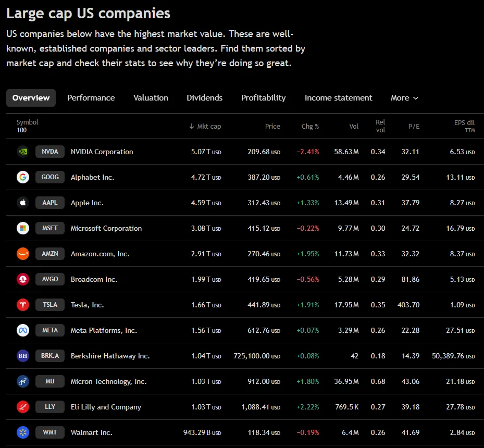The height and width of the screenshot is (448, 484).
Task: Click Micron's 36.95 M volume value
Action: 346,382
